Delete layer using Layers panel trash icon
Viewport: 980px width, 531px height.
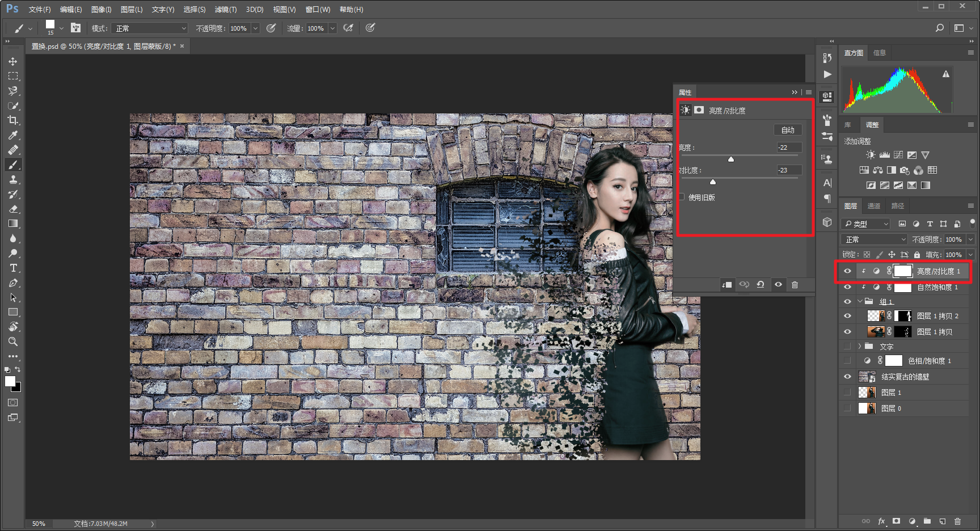958,521
